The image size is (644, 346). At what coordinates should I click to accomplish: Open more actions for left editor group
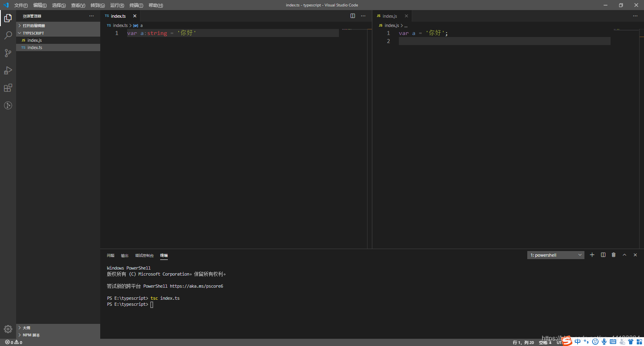pos(363,16)
